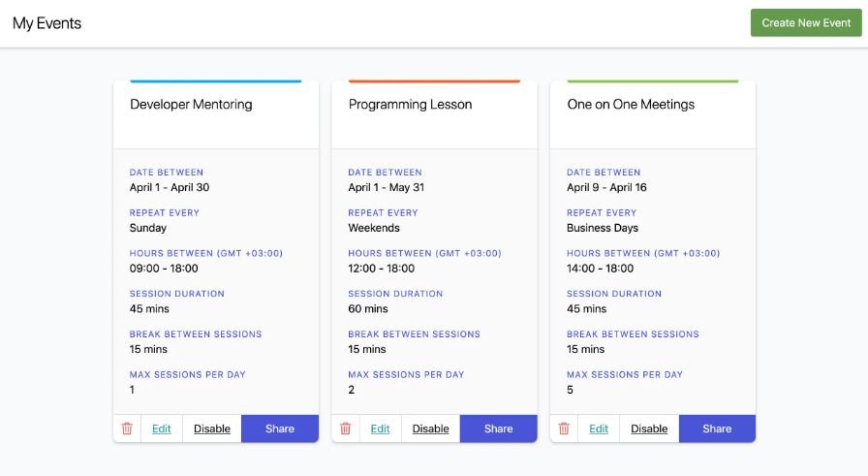868x476 pixels.
Task: Select date range April 9 - April 16
Action: [x=606, y=187]
